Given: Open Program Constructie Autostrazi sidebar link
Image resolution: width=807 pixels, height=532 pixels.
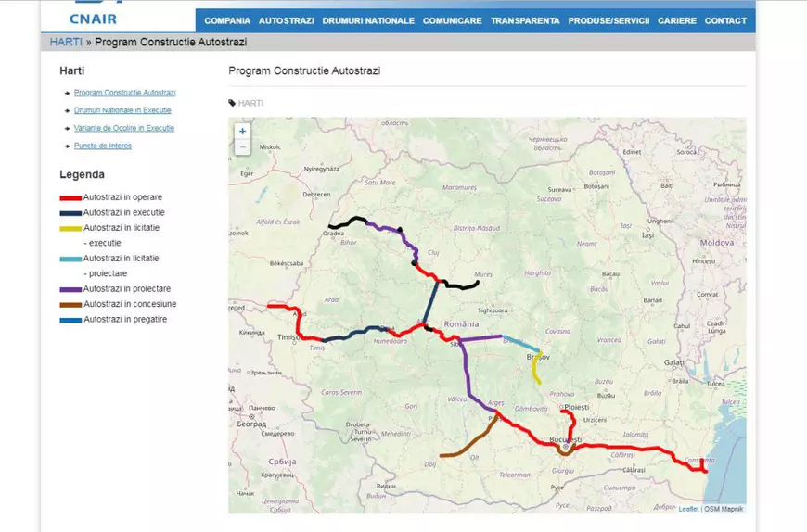Looking at the screenshot, I should 124,93.
